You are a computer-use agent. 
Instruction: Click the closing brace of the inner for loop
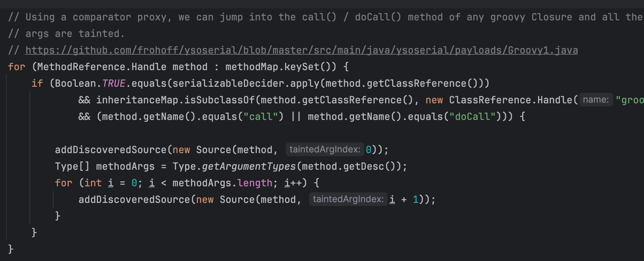[58, 216]
